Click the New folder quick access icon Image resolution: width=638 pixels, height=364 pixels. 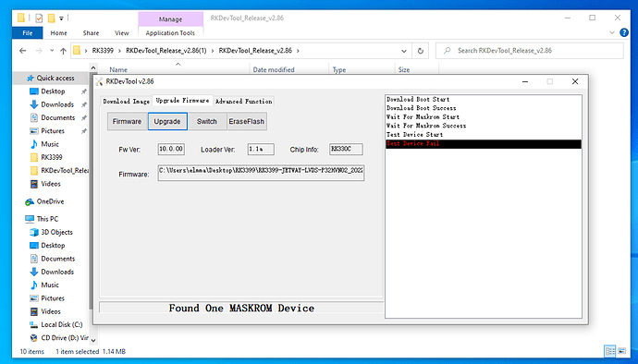click(51, 18)
